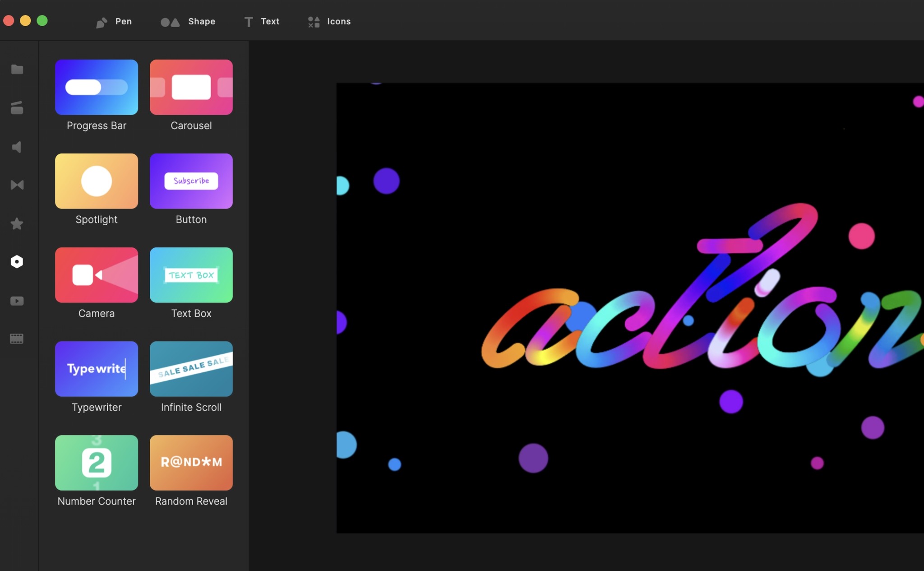Add the Subscribe Button element
The width and height of the screenshot is (924, 571).
[191, 181]
